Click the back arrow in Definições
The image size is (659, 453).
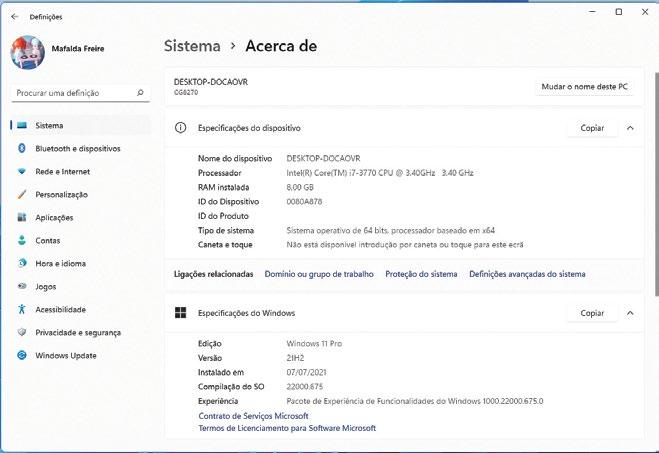[15, 17]
